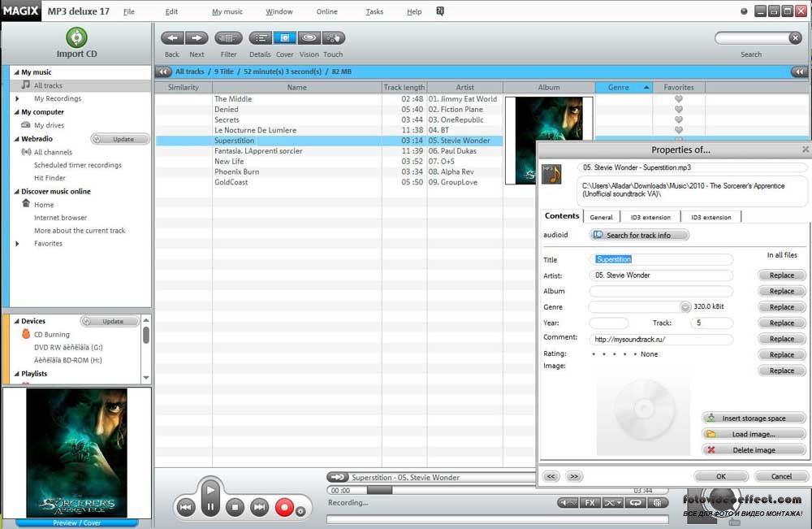Switch to Touch view
The width and height of the screenshot is (812, 529).
click(334, 38)
